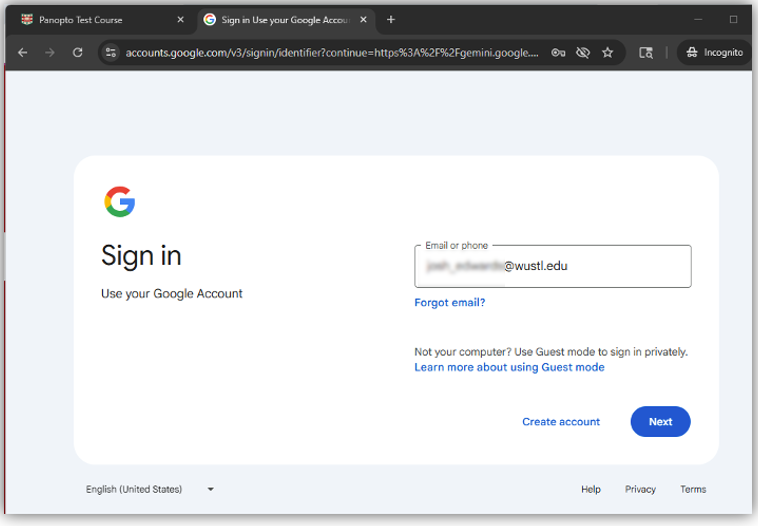Viewport: 758px width, 526px height.
Task: Bookmark this page with the star icon
Action: click(607, 52)
